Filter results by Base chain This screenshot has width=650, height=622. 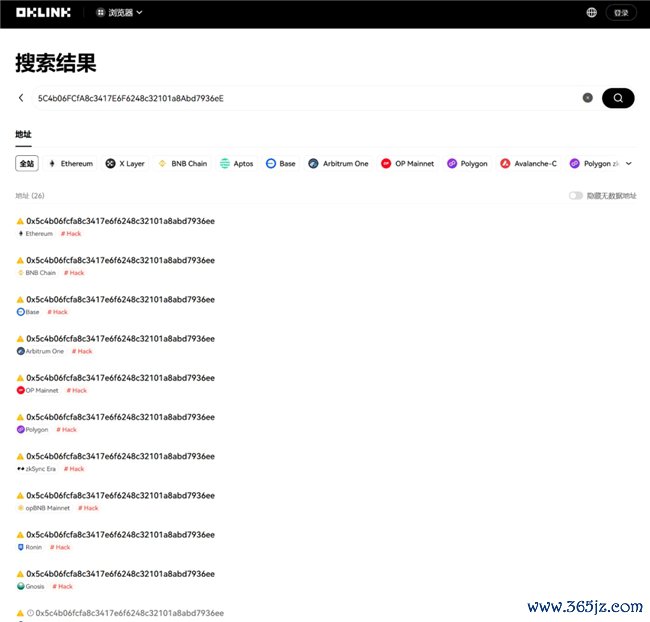click(x=281, y=163)
